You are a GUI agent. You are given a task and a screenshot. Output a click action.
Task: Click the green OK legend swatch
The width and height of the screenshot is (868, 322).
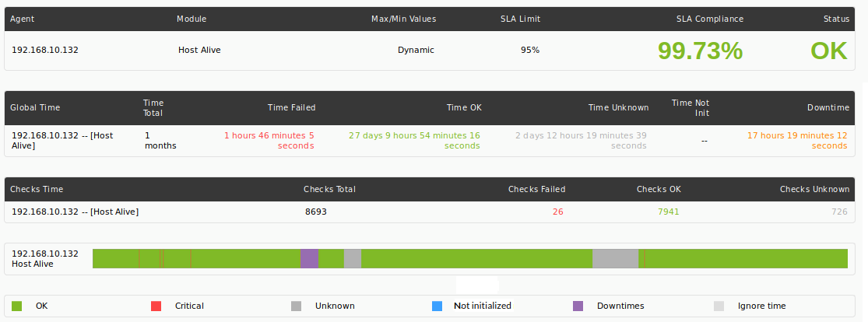[x=16, y=306]
